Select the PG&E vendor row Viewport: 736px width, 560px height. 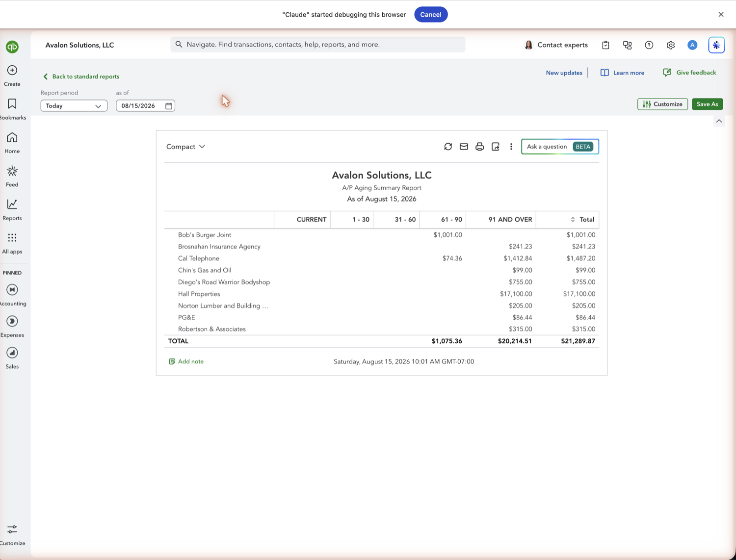[x=186, y=317]
